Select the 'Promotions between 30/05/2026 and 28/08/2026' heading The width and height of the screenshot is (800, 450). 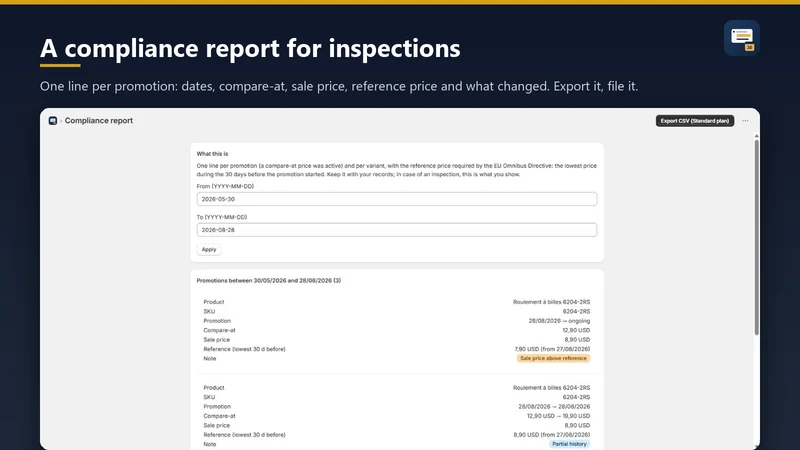[269, 281]
